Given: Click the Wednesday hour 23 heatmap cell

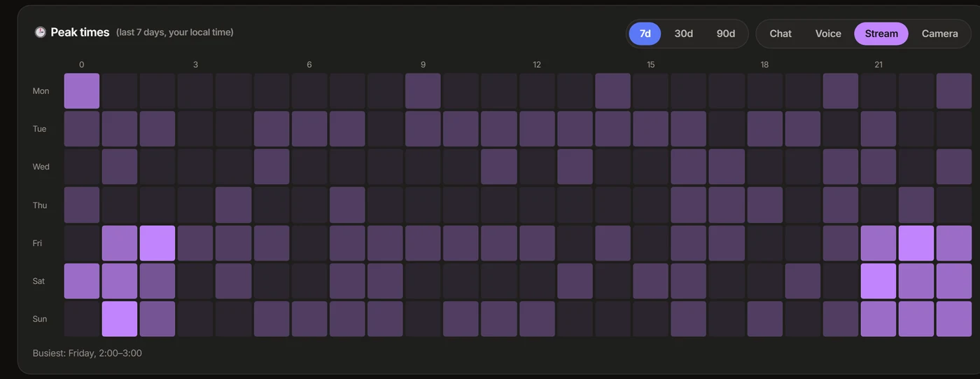Looking at the screenshot, I should (x=954, y=167).
